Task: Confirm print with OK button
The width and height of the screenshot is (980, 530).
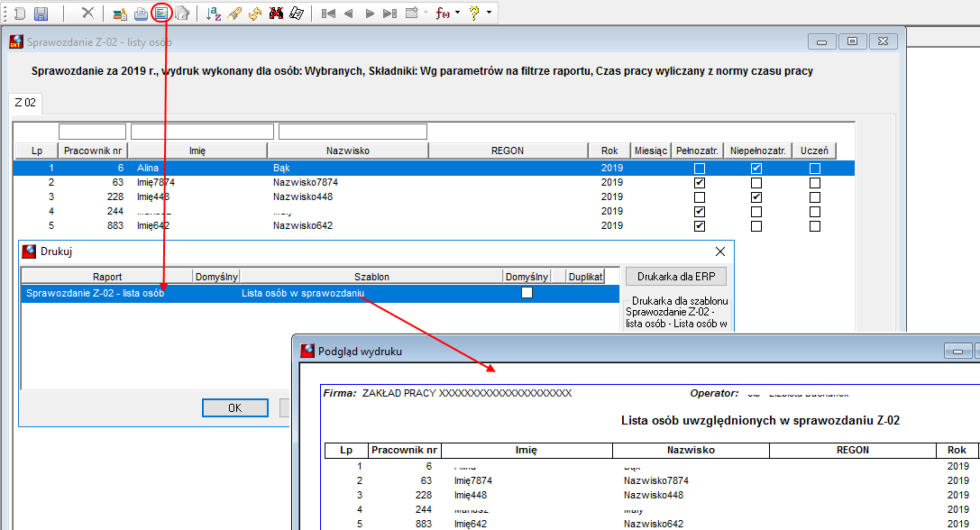Action: click(x=235, y=408)
